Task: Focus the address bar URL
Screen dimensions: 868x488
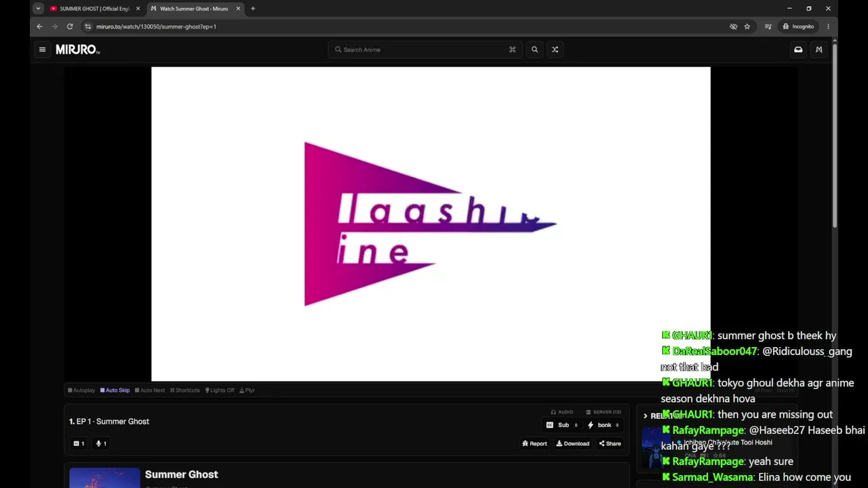Action: point(157,26)
